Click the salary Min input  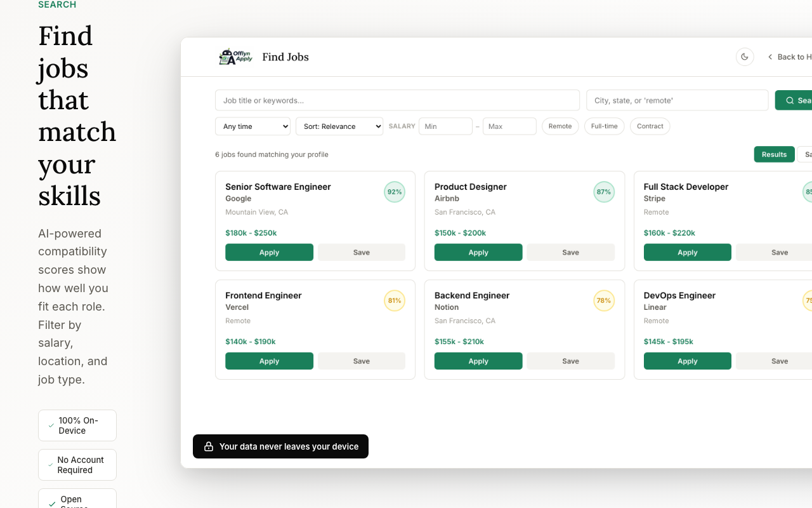[x=445, y=126]
